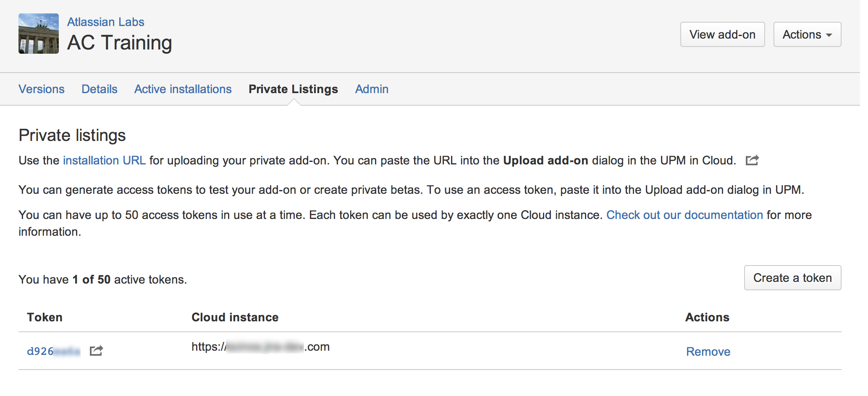868x396 pixels.
Task: Select the Private Listings tab
Action: pyautogui.click(x=293, y=89)
